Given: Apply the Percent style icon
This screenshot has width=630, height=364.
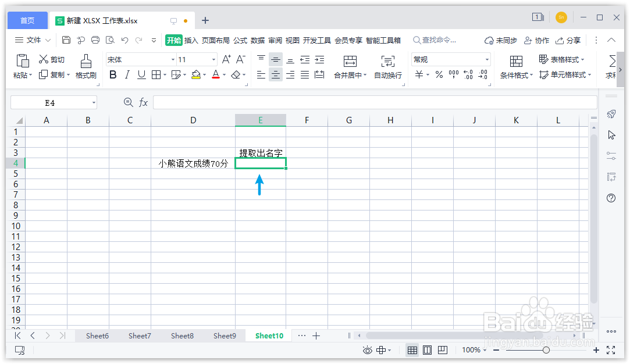Looking at the screenshot, I should pyautogui.click(x=439, y=74).
